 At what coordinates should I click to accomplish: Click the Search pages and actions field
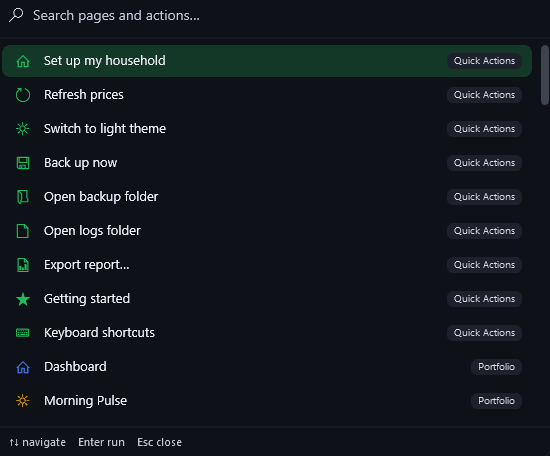pos(275,15)
